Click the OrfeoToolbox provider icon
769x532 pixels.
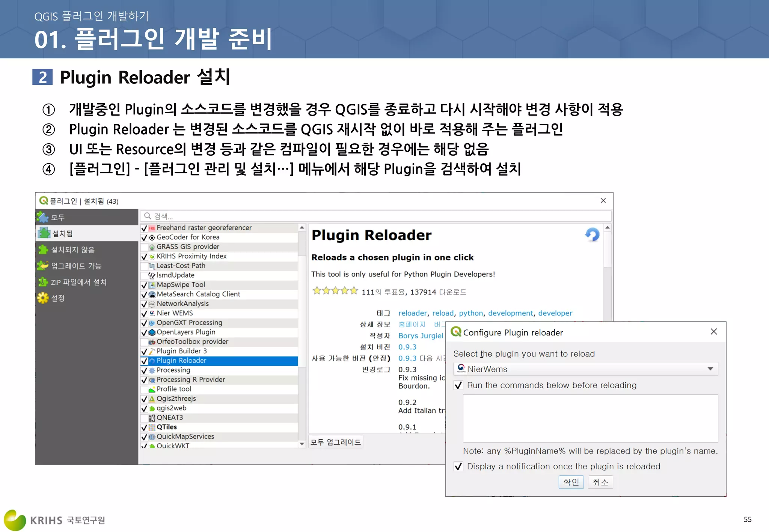pos(152,342)
